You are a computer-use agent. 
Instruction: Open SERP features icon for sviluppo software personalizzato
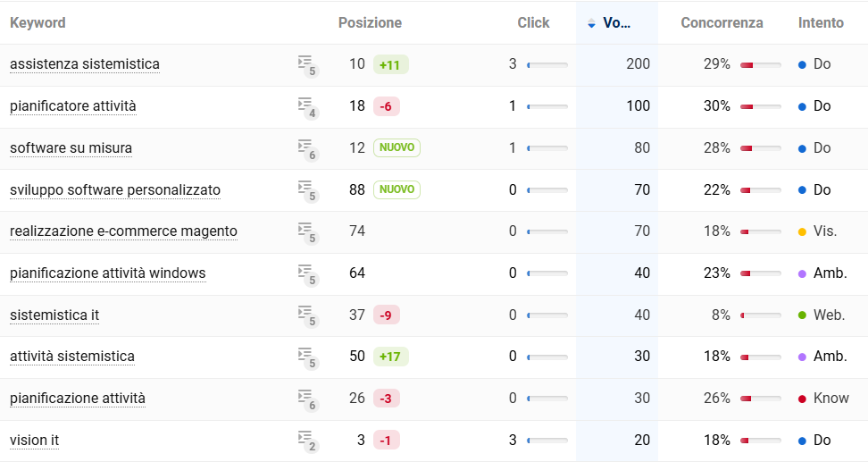(x=308, y=190)
